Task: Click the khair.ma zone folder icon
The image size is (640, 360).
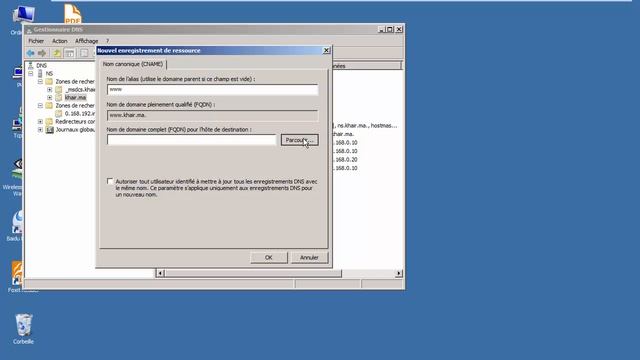Action: coord(59,98)
